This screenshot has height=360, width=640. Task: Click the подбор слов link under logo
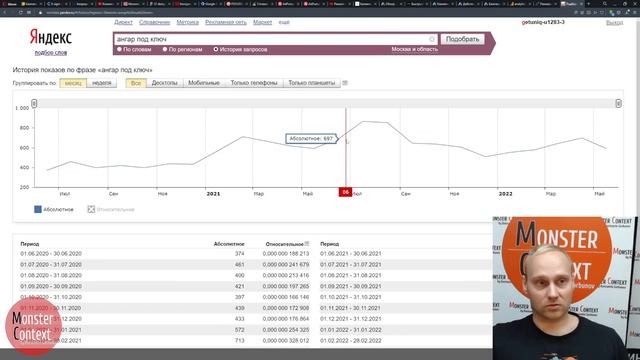(51, 53)
